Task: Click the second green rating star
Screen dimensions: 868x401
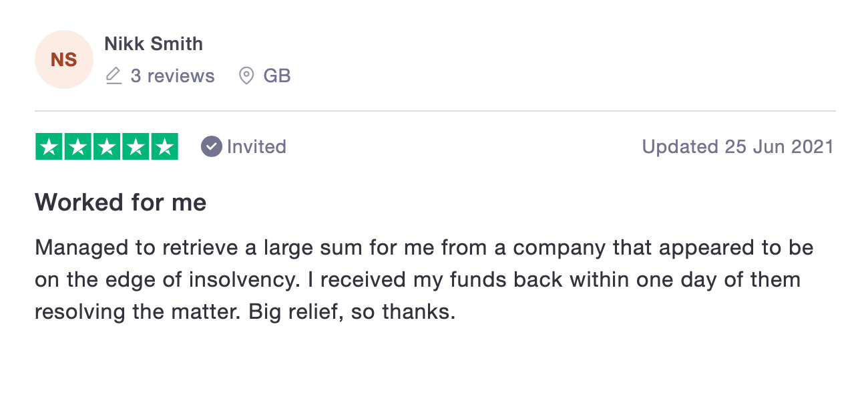Action: coord(77,147)
